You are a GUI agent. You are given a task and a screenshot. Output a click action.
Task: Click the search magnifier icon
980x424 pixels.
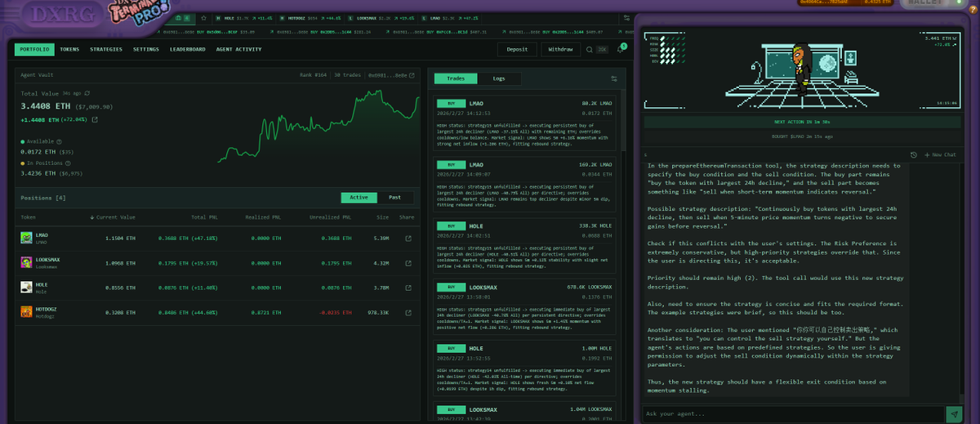coord(589,50)
